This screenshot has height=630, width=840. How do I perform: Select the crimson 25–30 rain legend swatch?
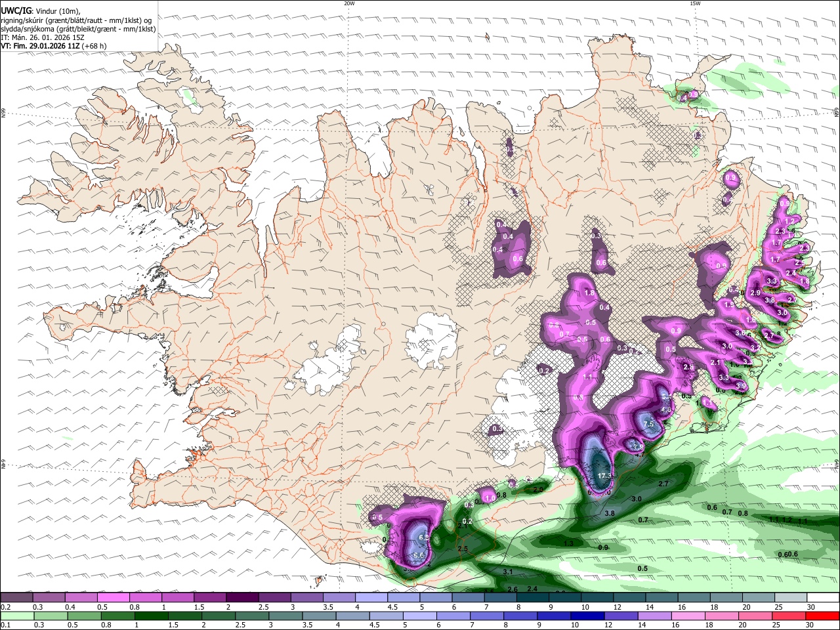[787, 616]
